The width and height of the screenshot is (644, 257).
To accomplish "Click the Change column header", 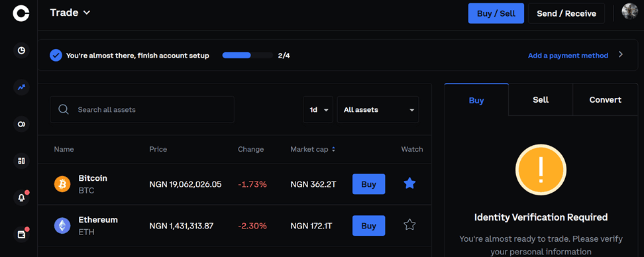I will (250, 150).
